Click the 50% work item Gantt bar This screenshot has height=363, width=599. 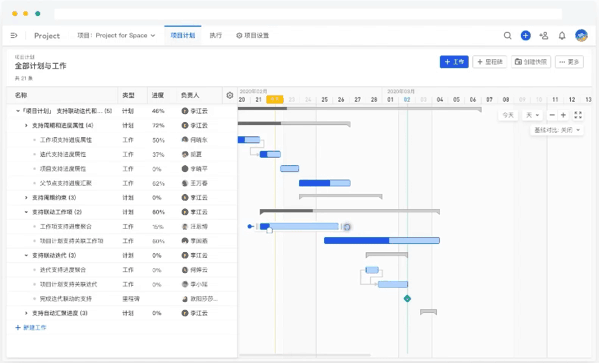pos(249,140)
